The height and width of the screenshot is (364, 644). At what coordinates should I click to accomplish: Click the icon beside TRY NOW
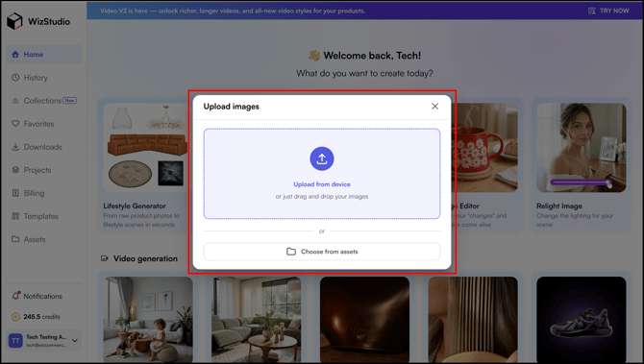[592, 11]
